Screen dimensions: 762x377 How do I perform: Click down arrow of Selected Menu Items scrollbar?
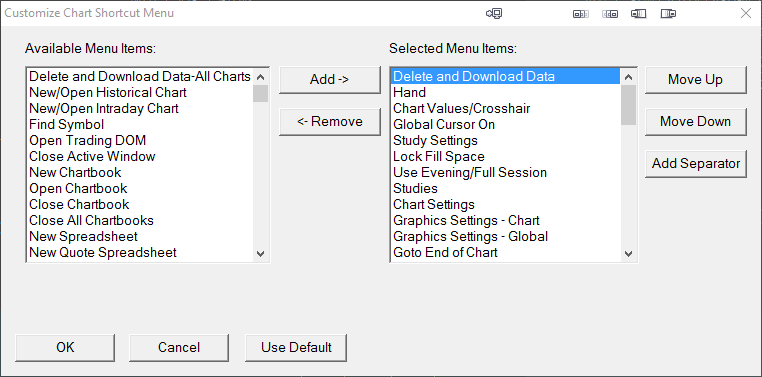click(628, 253)
